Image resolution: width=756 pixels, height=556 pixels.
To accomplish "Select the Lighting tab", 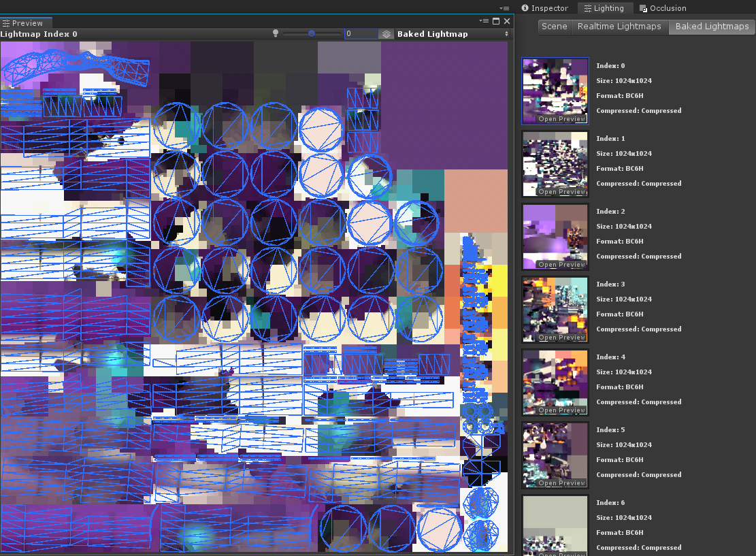I will (604, 8).
